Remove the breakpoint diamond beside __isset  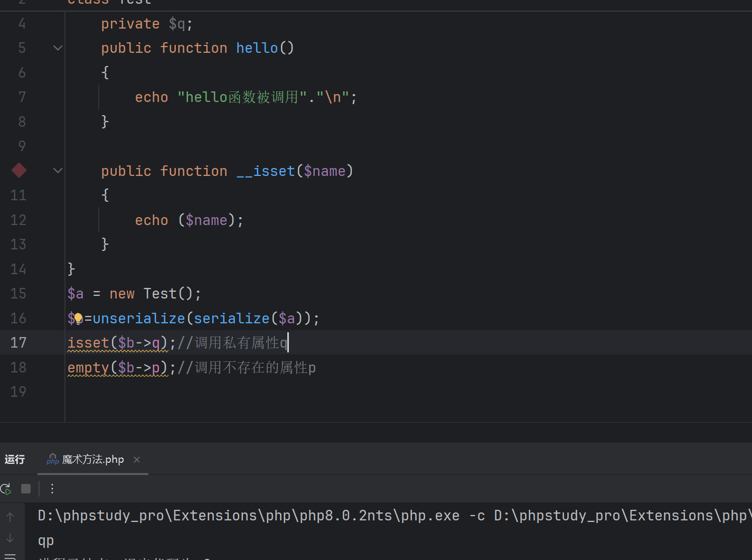coord(19,170)
